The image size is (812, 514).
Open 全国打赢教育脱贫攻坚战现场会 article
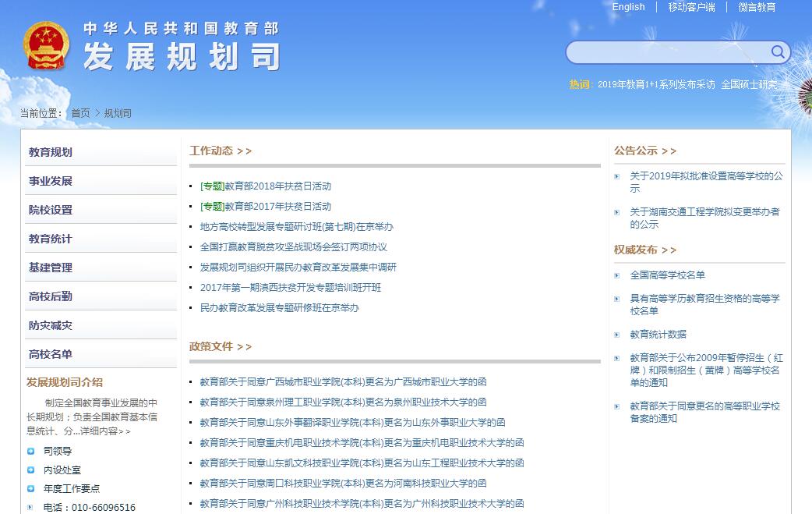click(294, 247)
